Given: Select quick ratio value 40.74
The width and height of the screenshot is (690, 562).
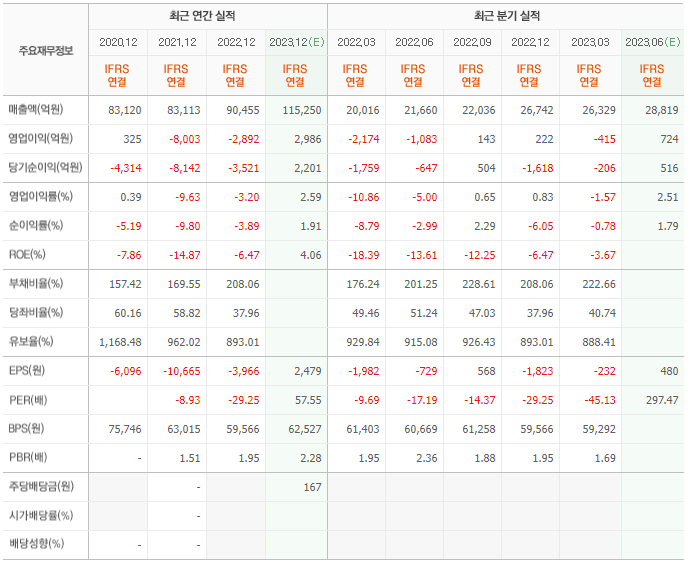Looking at the screenshot, I should [x=602, y=313].
